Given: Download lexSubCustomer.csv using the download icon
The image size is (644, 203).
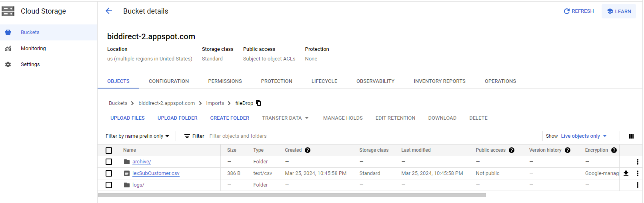Looking at the screenshot, I should pyautogui.click(x=626, y=173).
